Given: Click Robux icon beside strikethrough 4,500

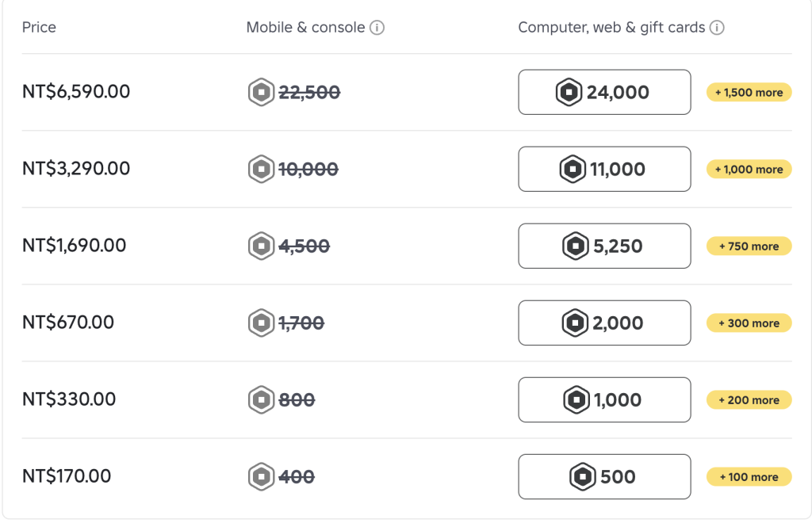Looking at the screenshot, I should (x=261, y=246).
